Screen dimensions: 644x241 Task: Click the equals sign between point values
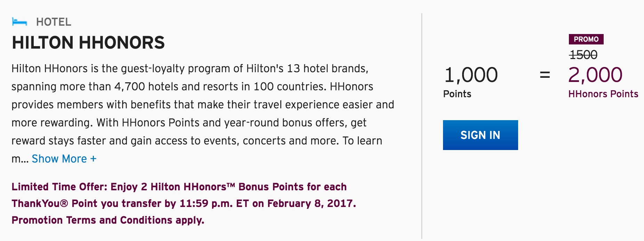click(x=545, y=75)
